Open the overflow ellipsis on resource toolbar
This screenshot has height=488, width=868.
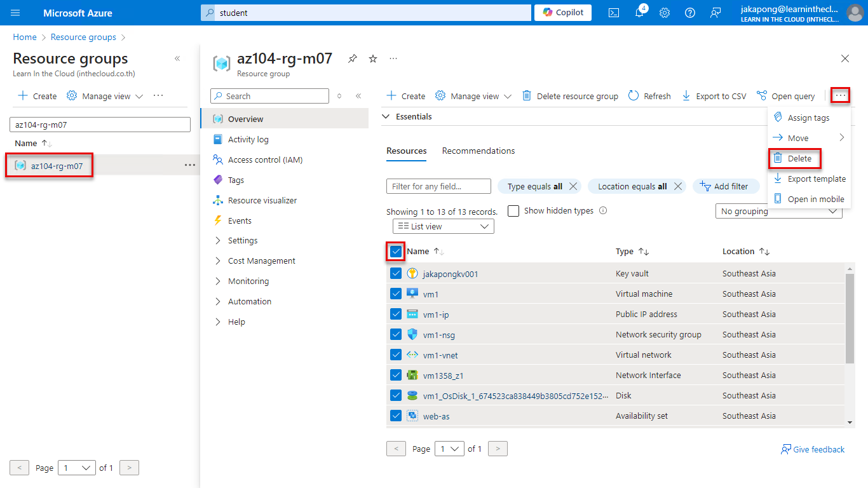841,96
